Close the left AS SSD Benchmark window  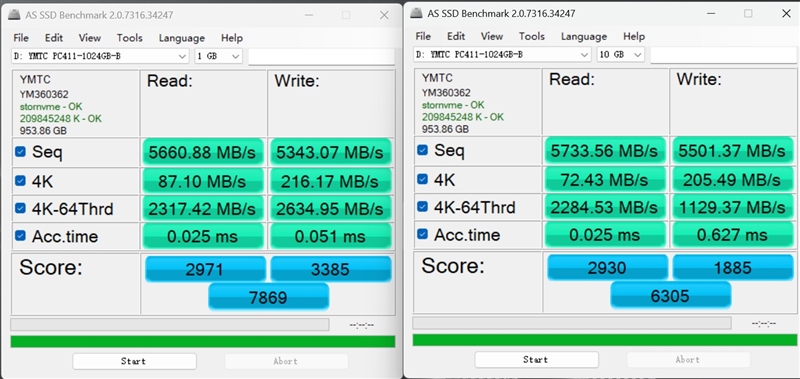click(384, 15)
